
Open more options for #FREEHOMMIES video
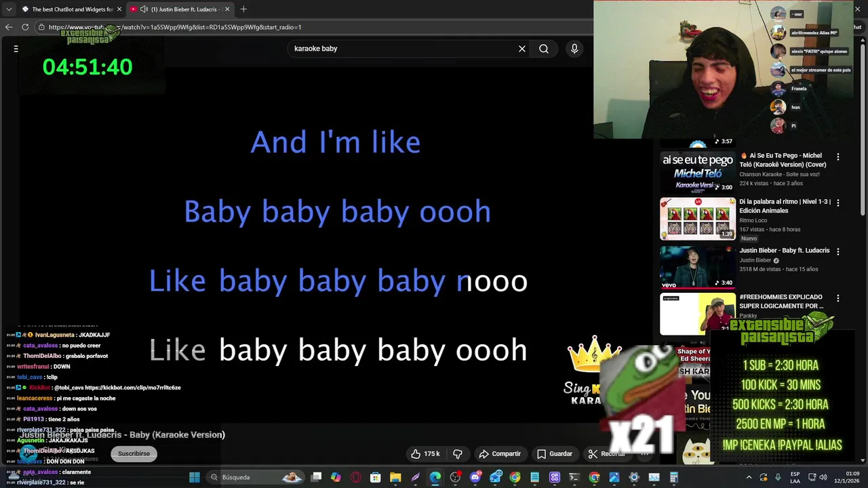coord(838,298)
